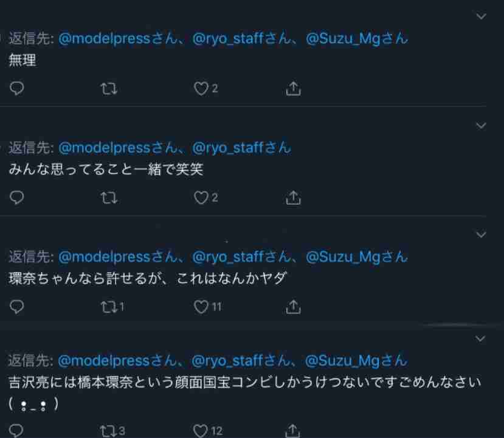Like the 無理 tweet

pyautogui.click(x=201, y=89)
